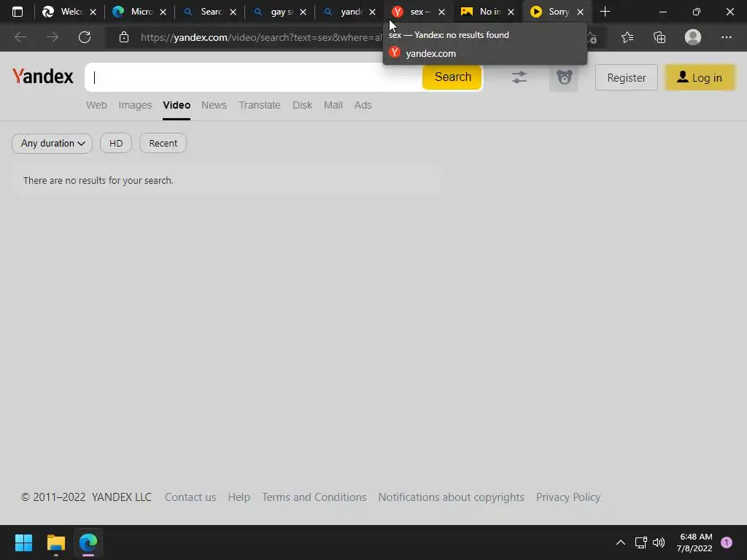Close the 'sex' Yandex tab
This screenshot has height=560, width=747.
441,12
